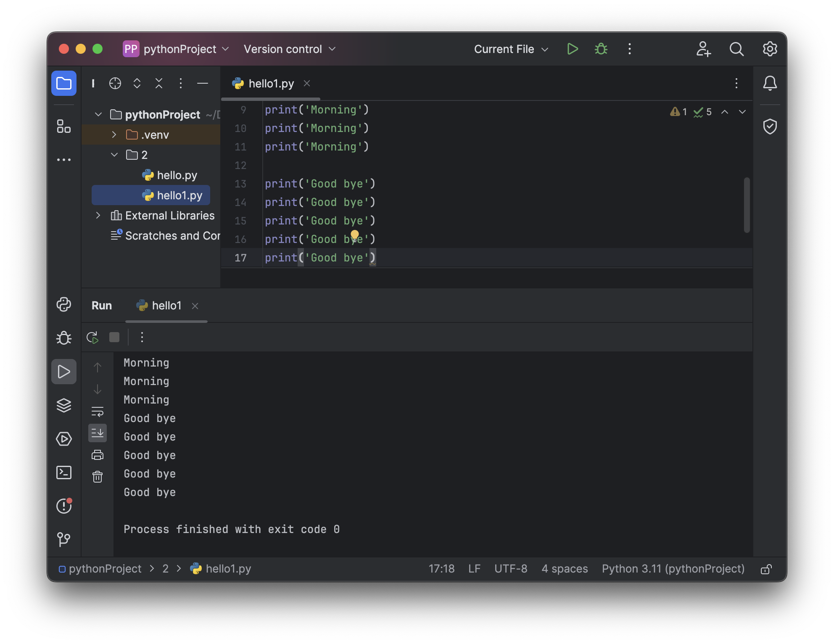Screen dimensions: 834x644
Task: Run the current file with green play icon
Action: coord(572,49)
